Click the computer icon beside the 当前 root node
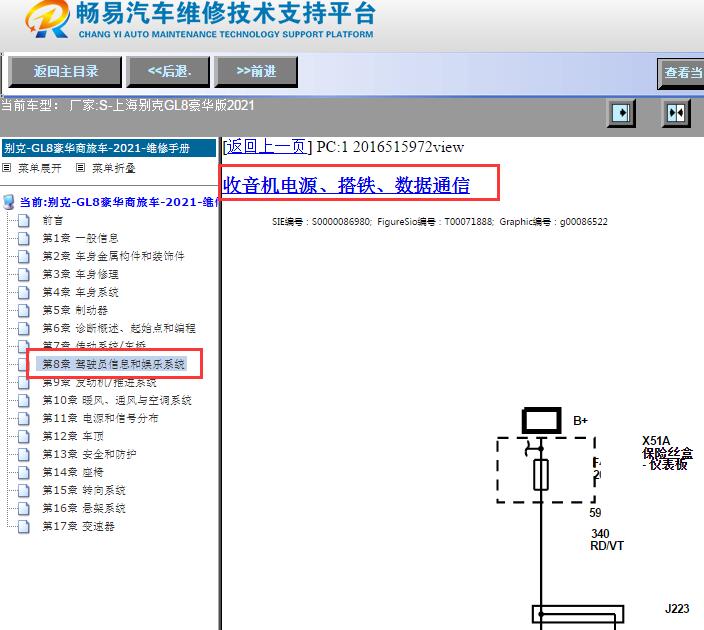 [9, 202]
